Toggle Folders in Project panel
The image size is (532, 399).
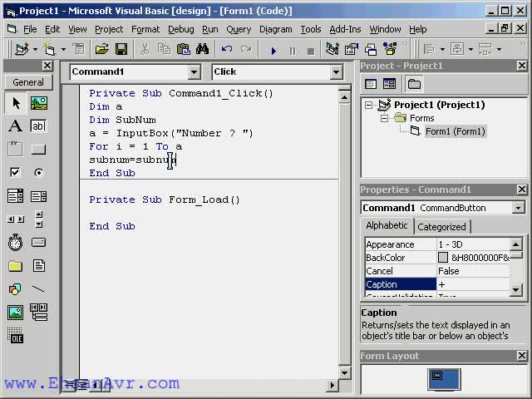pos(414,84)
